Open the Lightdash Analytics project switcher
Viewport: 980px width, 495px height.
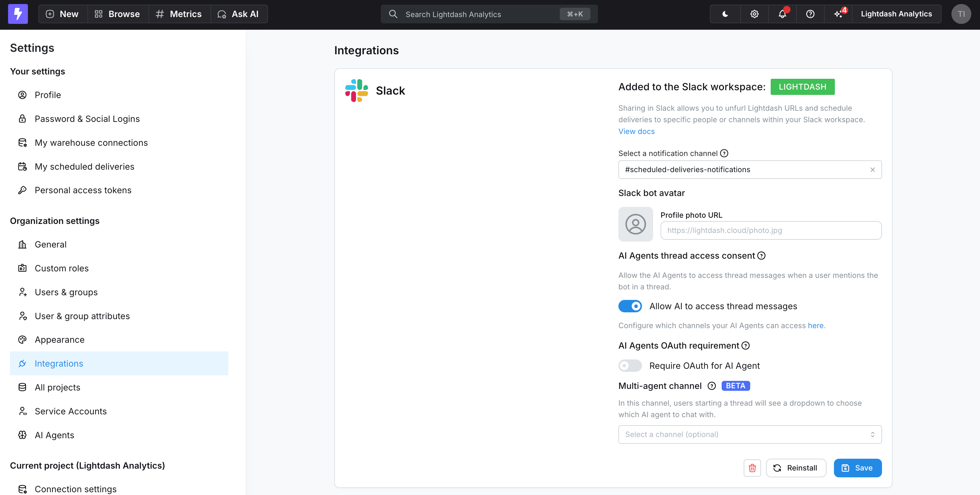(x=896, y=14)
